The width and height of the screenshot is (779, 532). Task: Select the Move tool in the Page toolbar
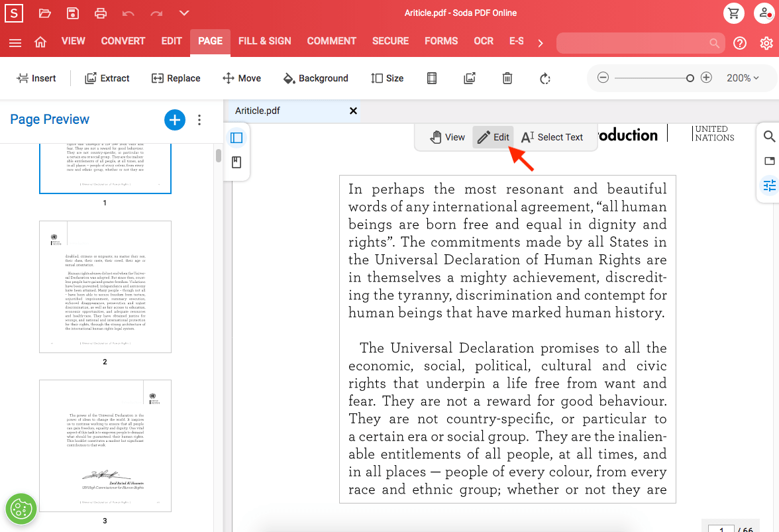click(x=242, y=78)
